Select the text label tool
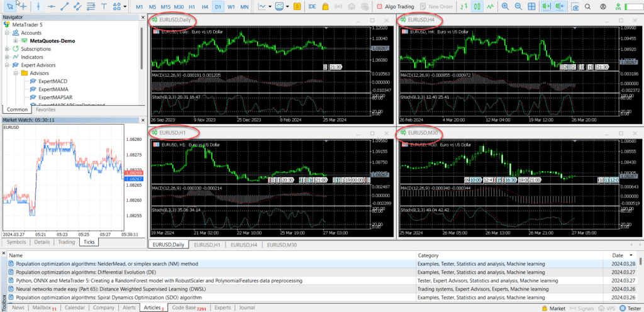The image size is (644, 312). pos(104,6)
